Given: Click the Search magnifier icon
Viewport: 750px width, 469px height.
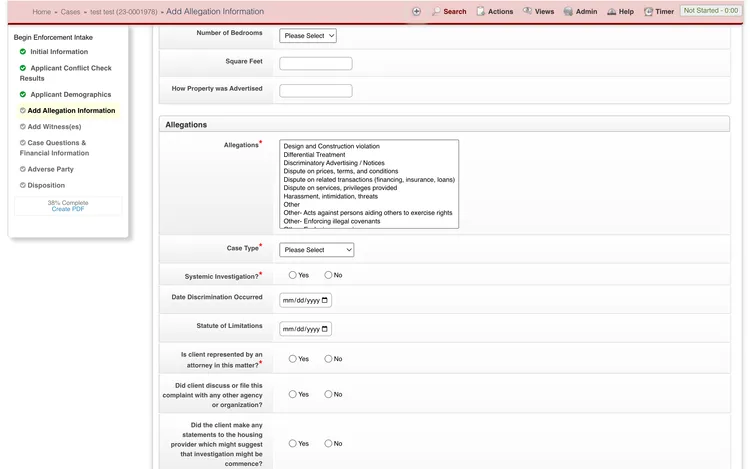Looking at the screenshot, I should coord(436,11).
